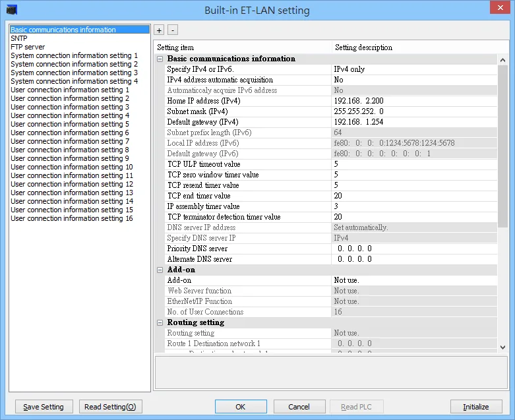Screen dimensions: 515x420
Task: Click the vertical scrollbar thumb
Action: coord(502,146)
